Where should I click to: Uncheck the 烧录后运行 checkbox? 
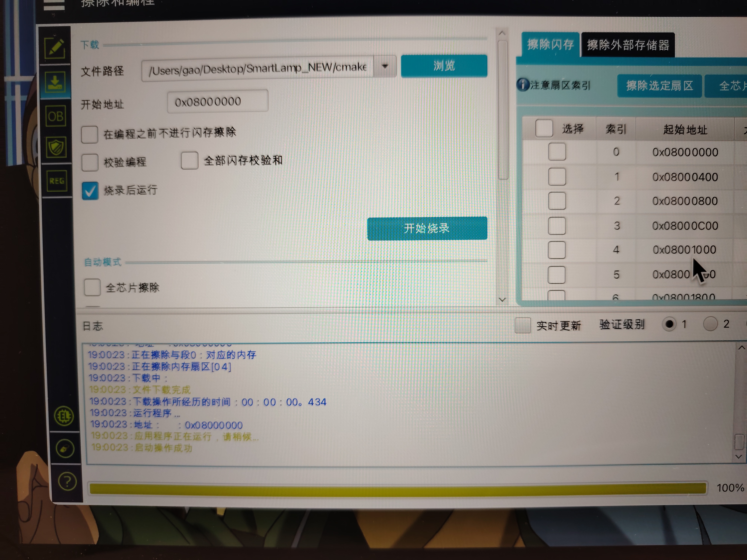pos(90,191)
